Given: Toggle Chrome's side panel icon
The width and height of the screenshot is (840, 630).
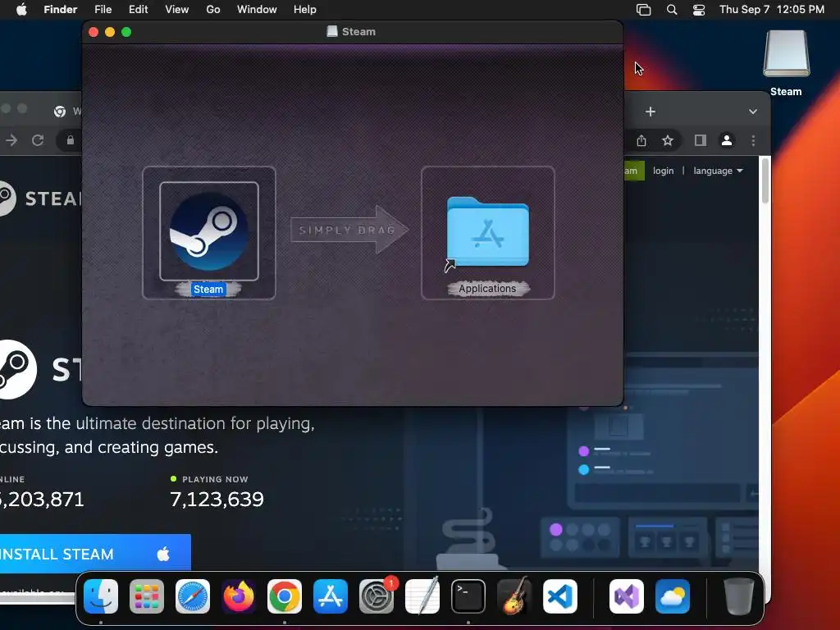Looking at the screenshot, I should [701, 140].
